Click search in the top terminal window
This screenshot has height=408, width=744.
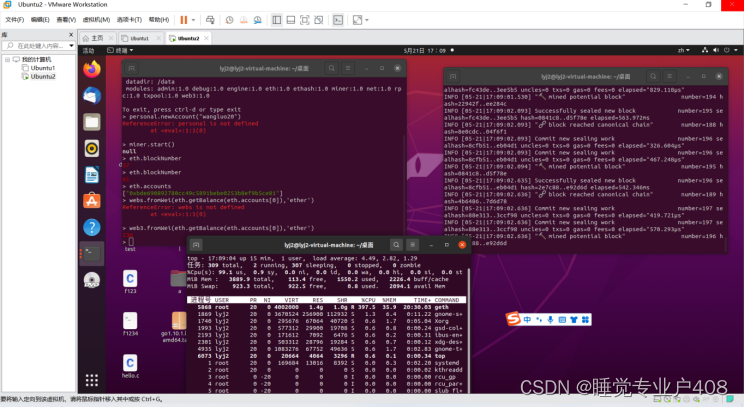396,245
